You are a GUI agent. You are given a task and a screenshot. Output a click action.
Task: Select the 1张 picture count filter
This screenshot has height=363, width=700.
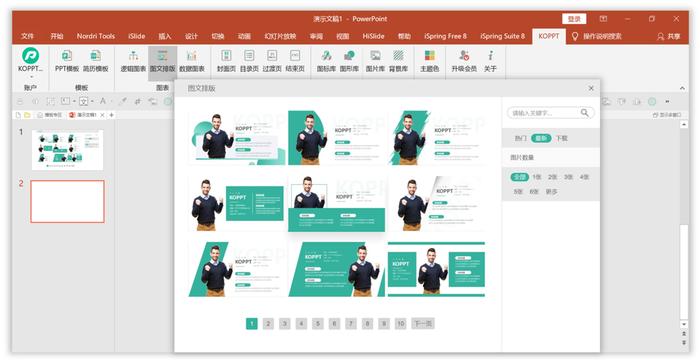[x=537, y=177]
